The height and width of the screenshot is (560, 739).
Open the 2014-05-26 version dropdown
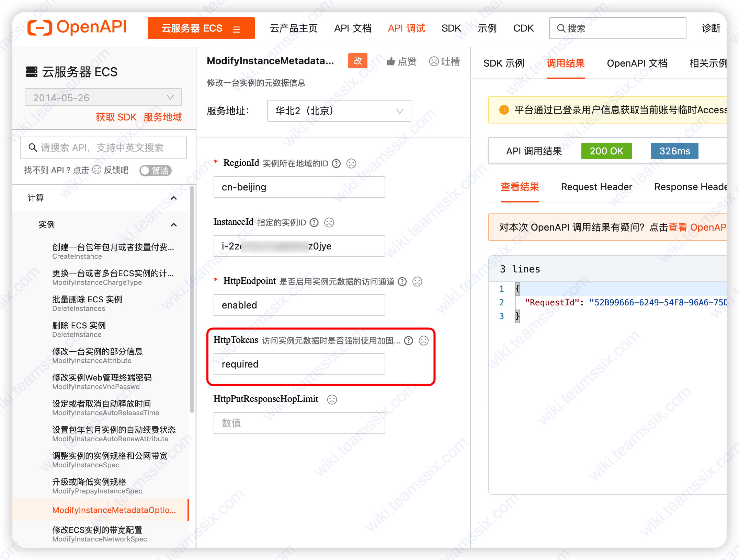(103, 97)
